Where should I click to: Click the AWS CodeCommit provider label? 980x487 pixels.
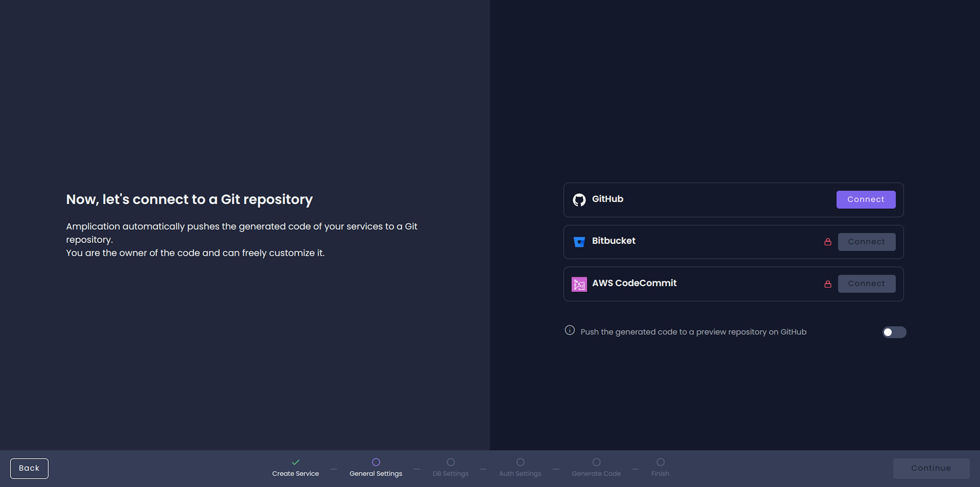coord(634,283)
